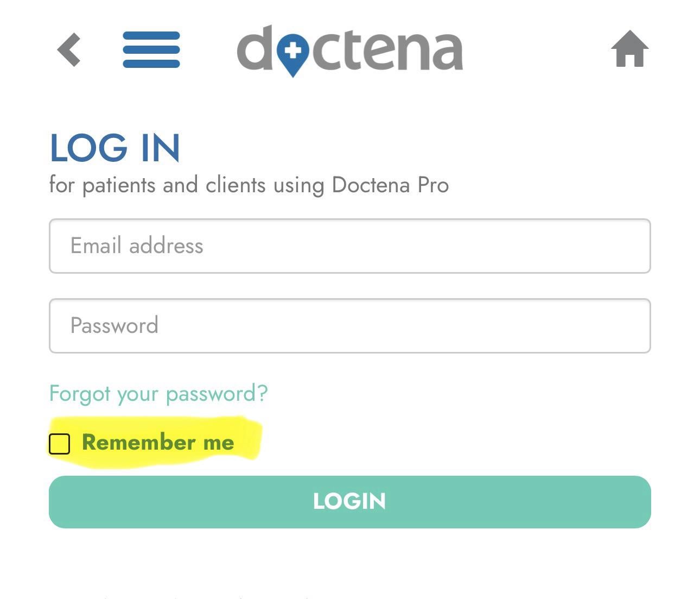The image size is (700, 599).
Task: Tap the gray house icon
Action: pos(629,49)
